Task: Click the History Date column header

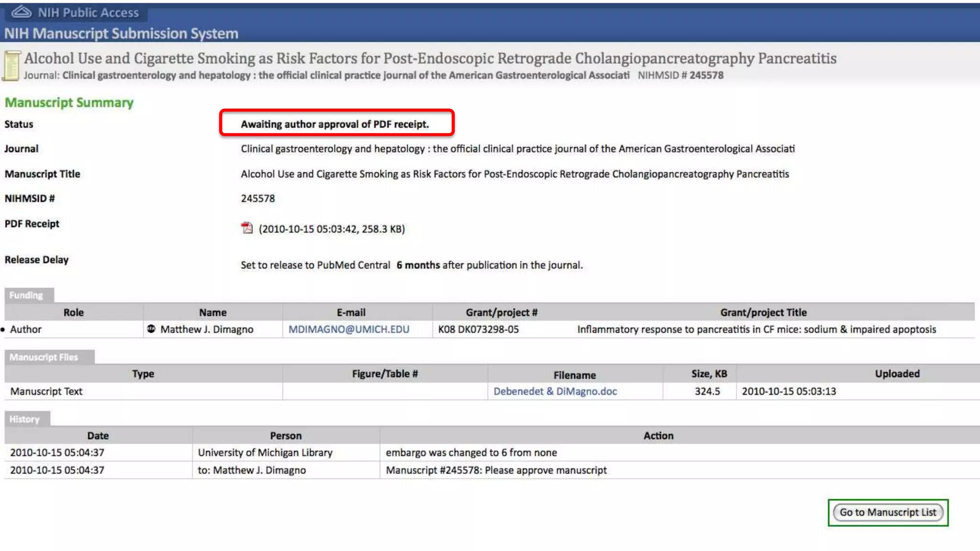Action: pyautogui.click(x=98, y=436)
